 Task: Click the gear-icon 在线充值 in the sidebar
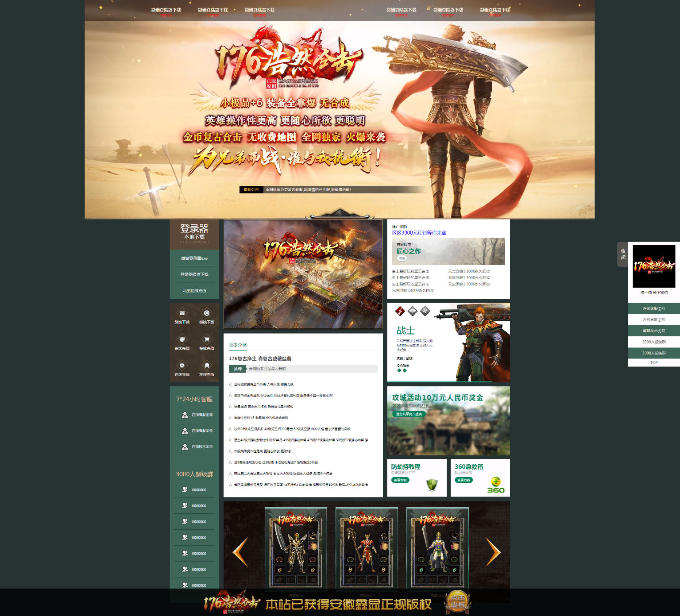[x=182, y=366]
